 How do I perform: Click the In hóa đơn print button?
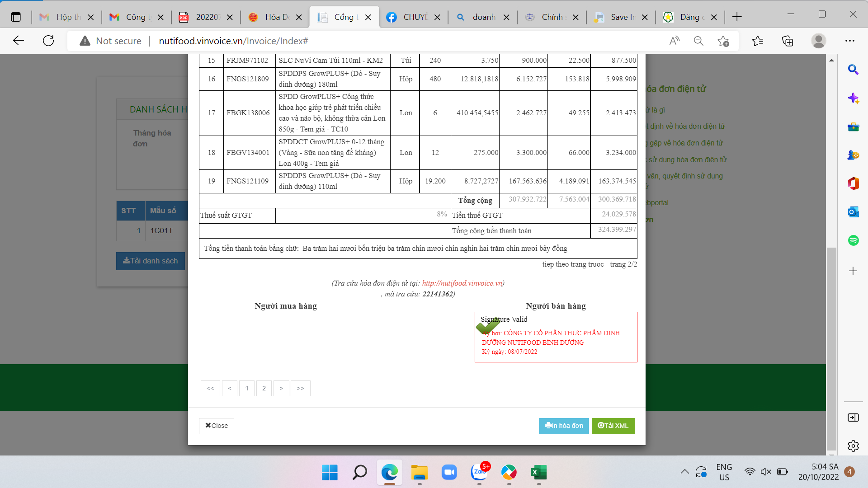click(564, 426)
